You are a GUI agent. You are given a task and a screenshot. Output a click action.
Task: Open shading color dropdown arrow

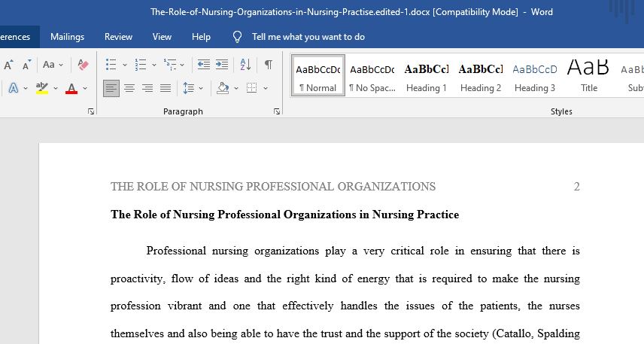tap(236, 88)
